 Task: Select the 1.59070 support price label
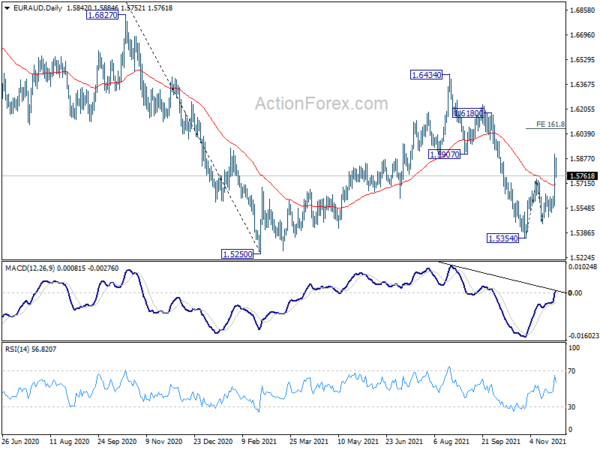[x=444, y=155]
